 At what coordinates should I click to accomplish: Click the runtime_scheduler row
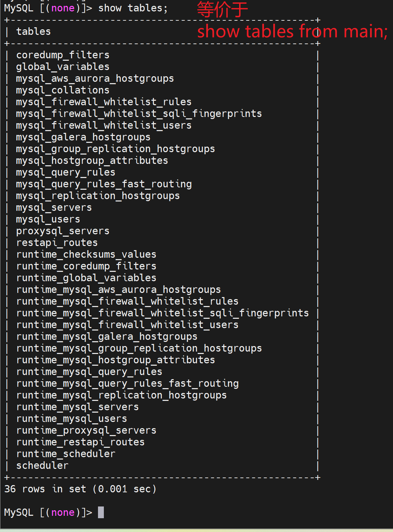(66, 454)
